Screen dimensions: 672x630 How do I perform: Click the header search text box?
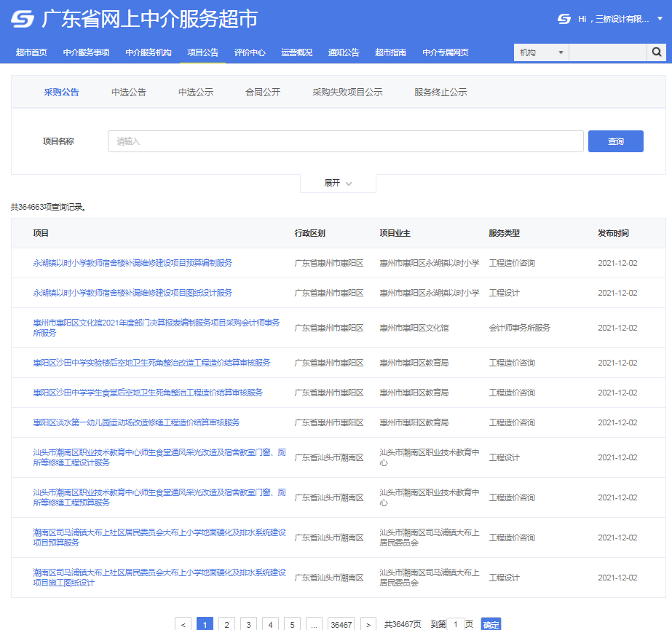607,52
